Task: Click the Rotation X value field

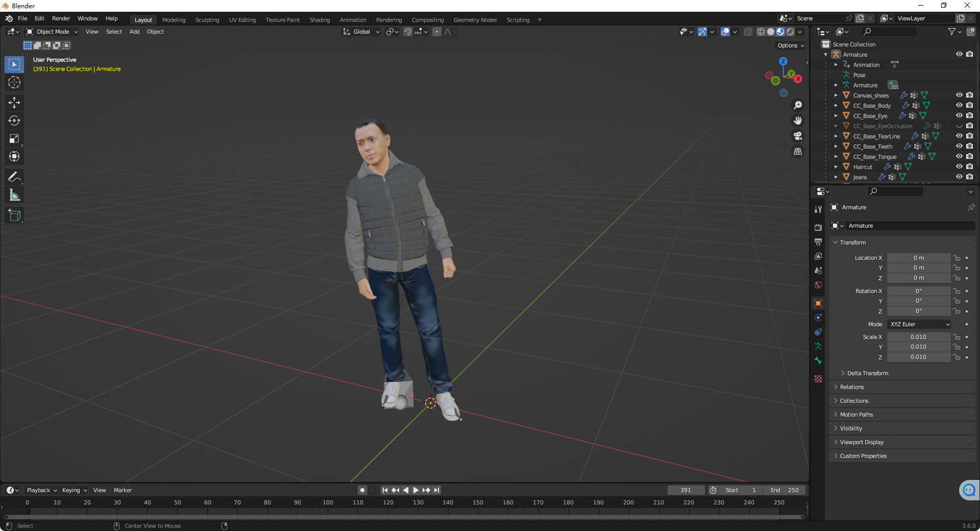Action: [919, 291]
